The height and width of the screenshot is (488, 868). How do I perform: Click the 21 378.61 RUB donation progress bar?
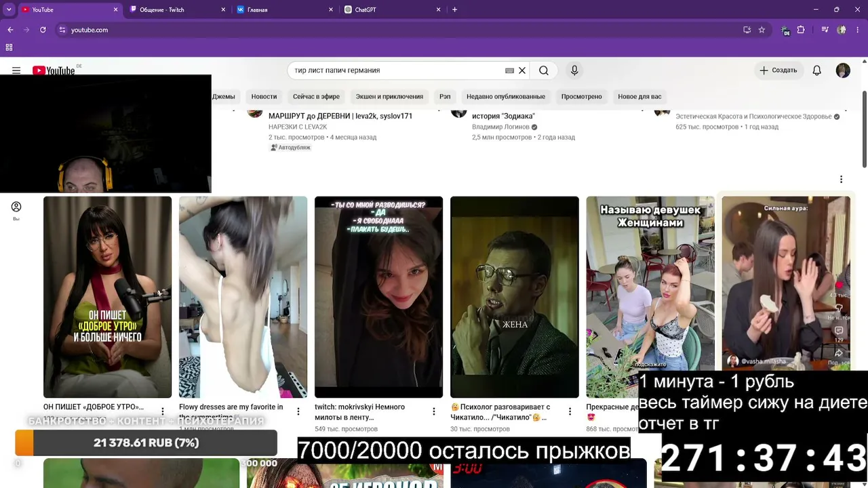coord(146,443)
